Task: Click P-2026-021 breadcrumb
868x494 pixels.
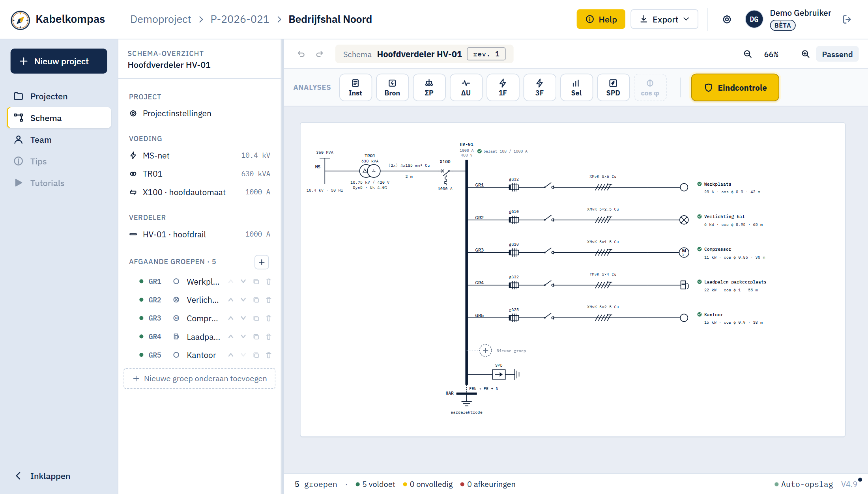Action: [x=240, y=19]
